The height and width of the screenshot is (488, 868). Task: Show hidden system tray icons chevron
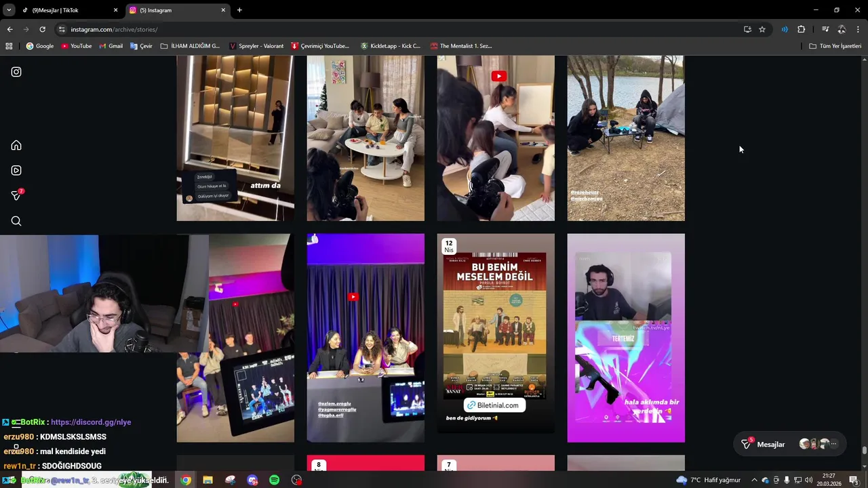(754, 480)
